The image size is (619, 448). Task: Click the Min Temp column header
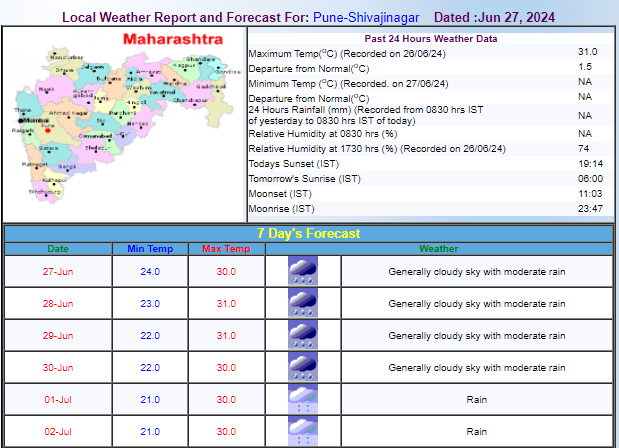click(150, 249)
